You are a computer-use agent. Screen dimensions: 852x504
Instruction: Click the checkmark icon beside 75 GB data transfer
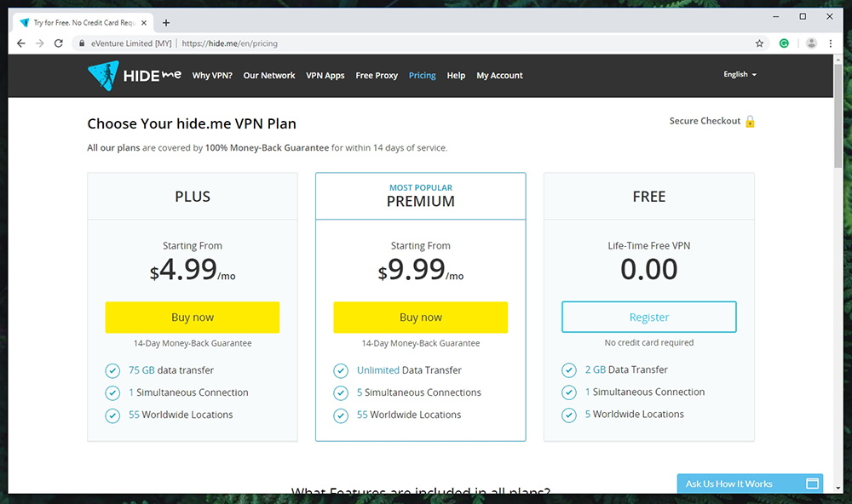pos(112,371)
